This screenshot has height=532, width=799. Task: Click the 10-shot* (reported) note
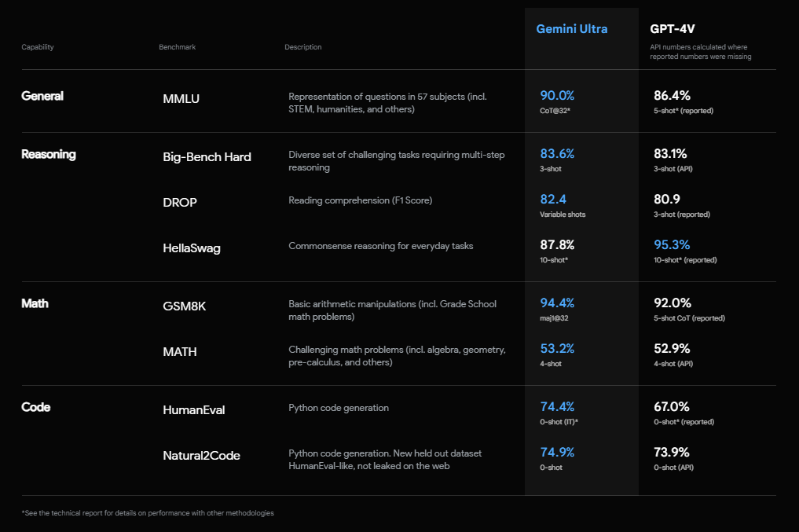(685, 260)
